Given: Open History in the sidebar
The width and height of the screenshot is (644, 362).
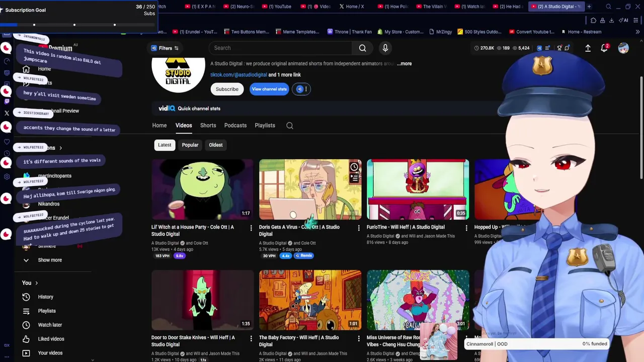Looking at the screenshot, I should (x=45, y=297).
